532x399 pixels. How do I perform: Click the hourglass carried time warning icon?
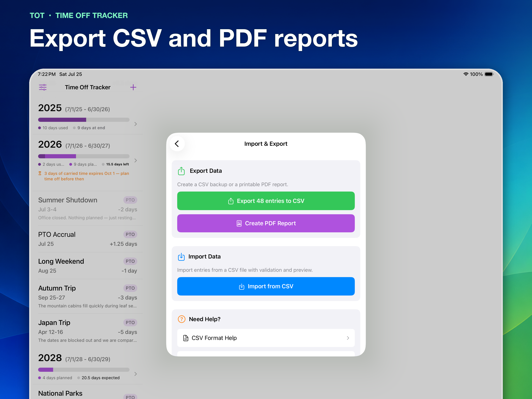tap(40, 173)
